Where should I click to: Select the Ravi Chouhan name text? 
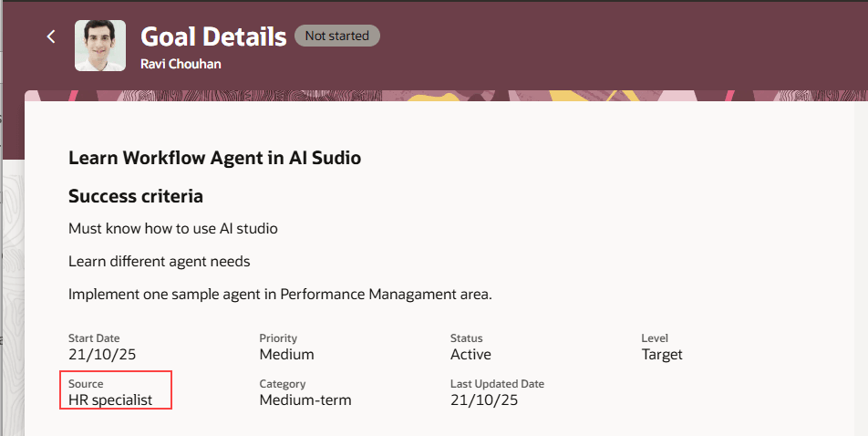181,64
